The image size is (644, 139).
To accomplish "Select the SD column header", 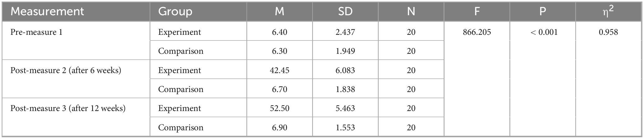I will pyautogui.click(x=345, y=12).
